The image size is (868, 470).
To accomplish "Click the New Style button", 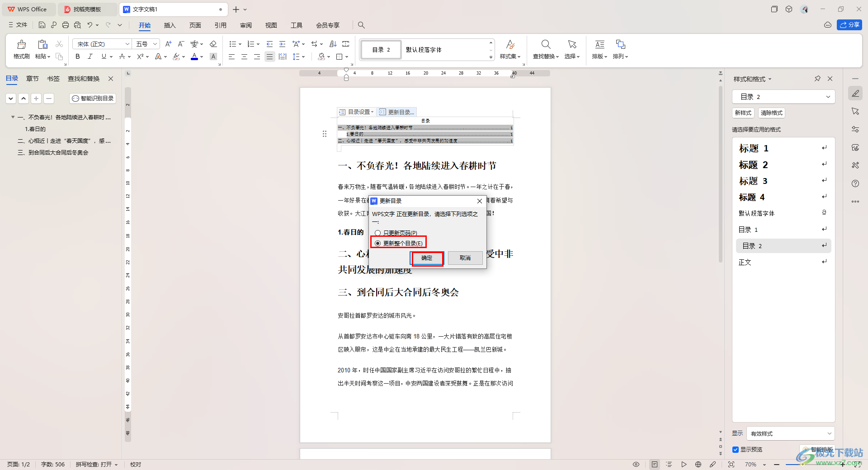I will click(x=743, y=113).
